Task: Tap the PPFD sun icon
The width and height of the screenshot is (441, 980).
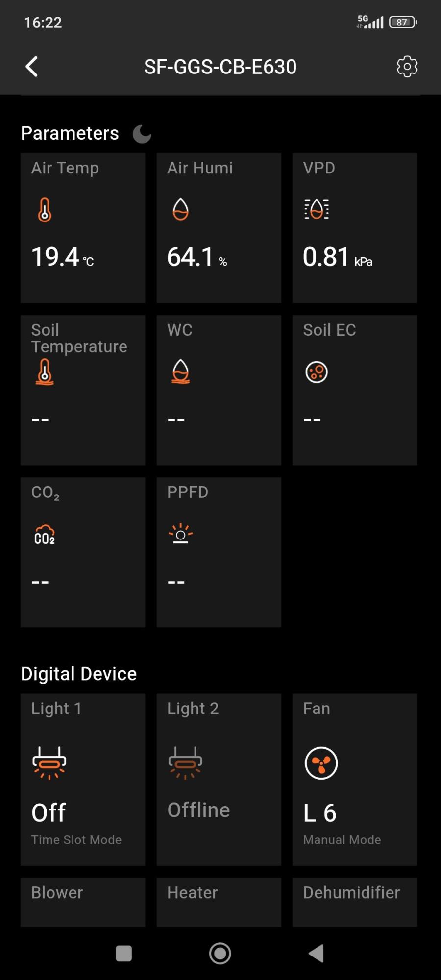Action: pos(180,534)
